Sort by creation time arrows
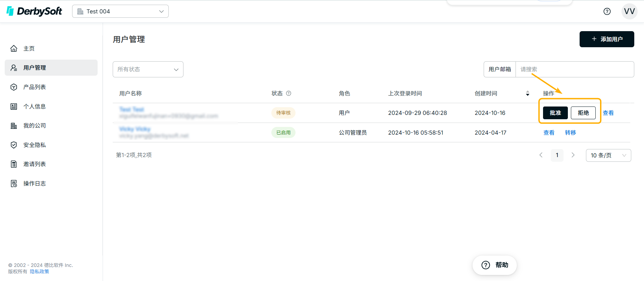This screenshot has width=644, height=281. (528, 93)
